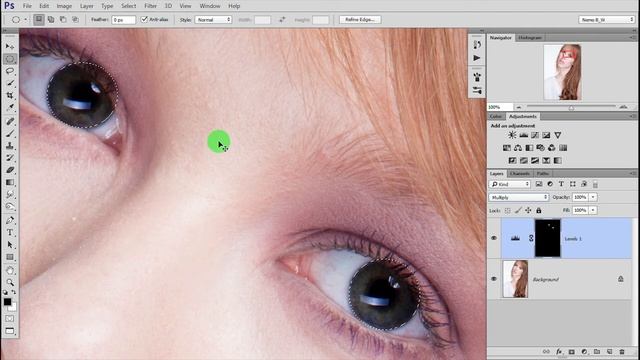
Task: Switch to the Histogram tab
Action: [530, 38]
